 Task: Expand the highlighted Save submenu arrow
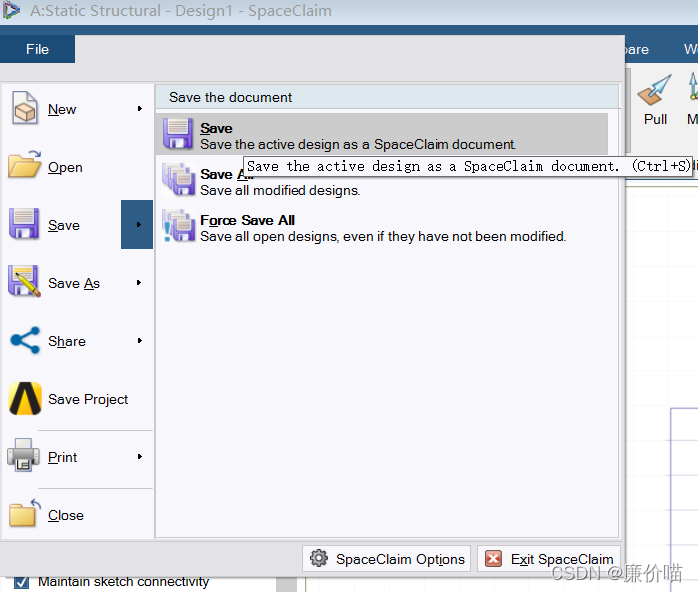coord(137,224)
